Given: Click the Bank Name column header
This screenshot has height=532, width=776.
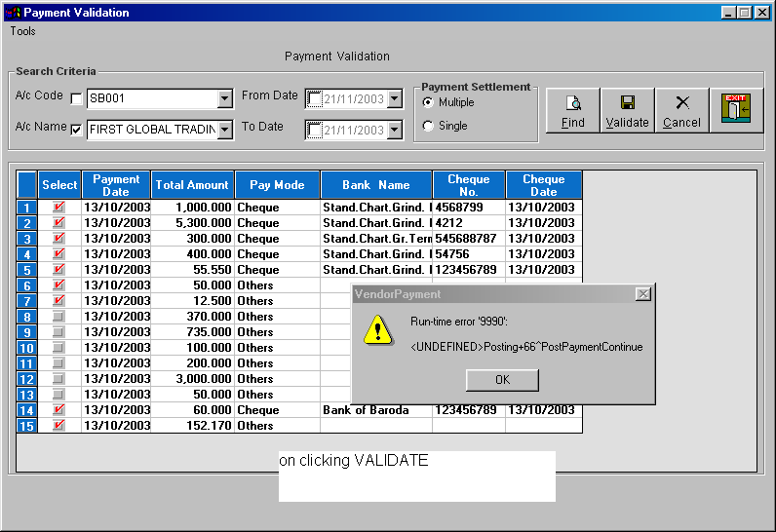Looking at the screenshot, I should (x=376, y=185).
